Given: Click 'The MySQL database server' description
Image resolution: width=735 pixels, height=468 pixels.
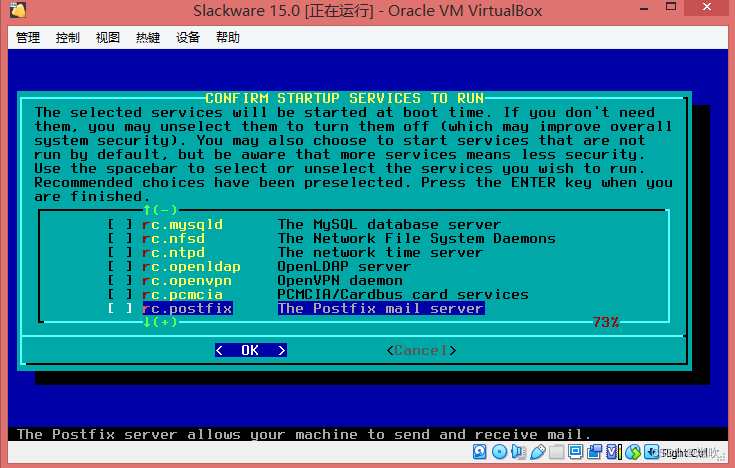Looking at the screenshot, I should click(x=390, y=225).
